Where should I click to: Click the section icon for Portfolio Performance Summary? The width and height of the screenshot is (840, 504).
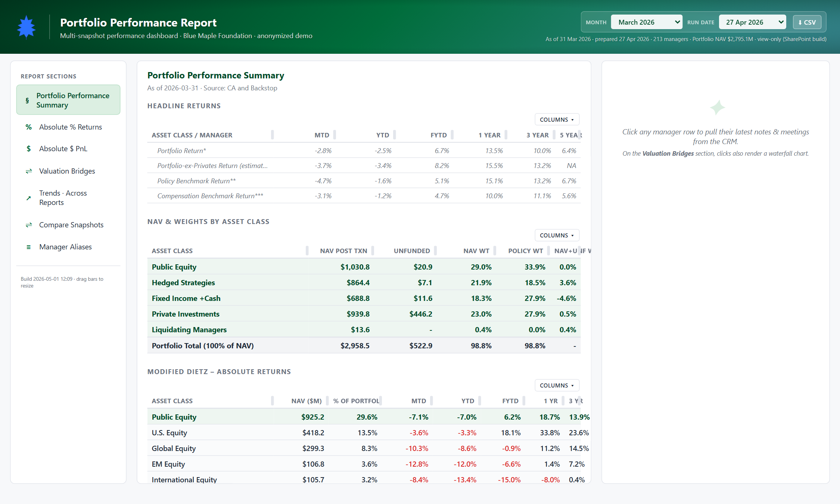(x=27, y=100)
